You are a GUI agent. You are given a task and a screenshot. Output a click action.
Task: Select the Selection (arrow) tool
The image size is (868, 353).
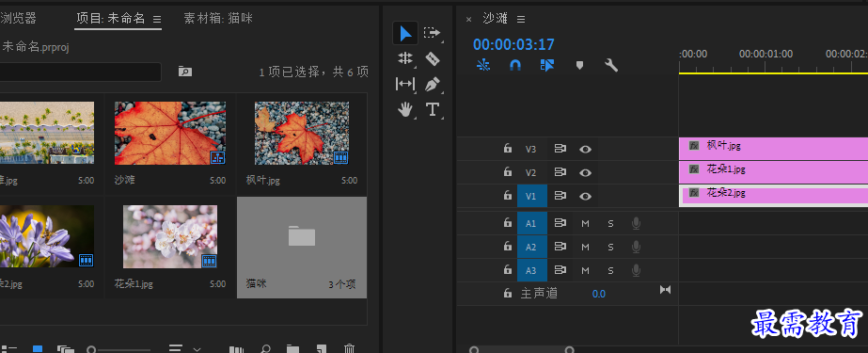coord(405,33)
